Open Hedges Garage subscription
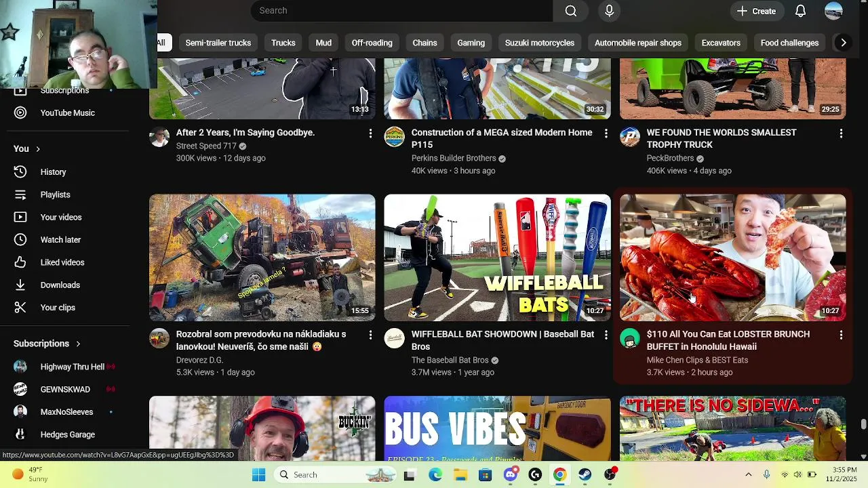This screenshot has width=868, height=488. coord(67,434)
